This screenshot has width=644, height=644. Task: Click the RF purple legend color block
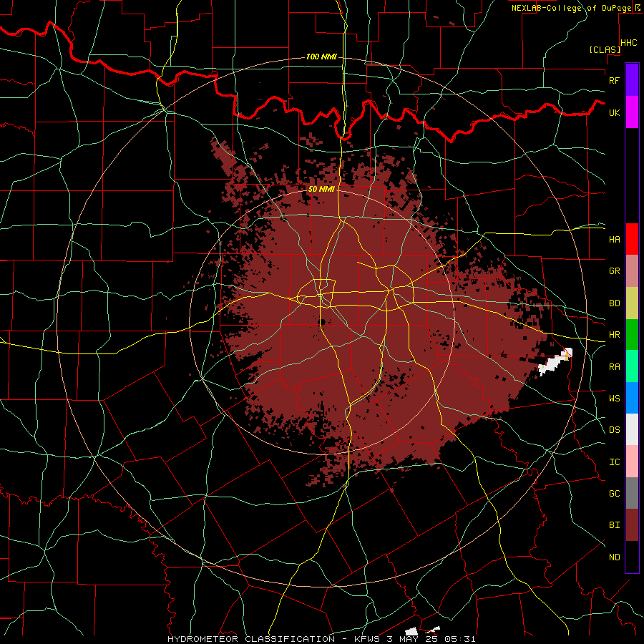pyautogui.click(x=632, y=79)
